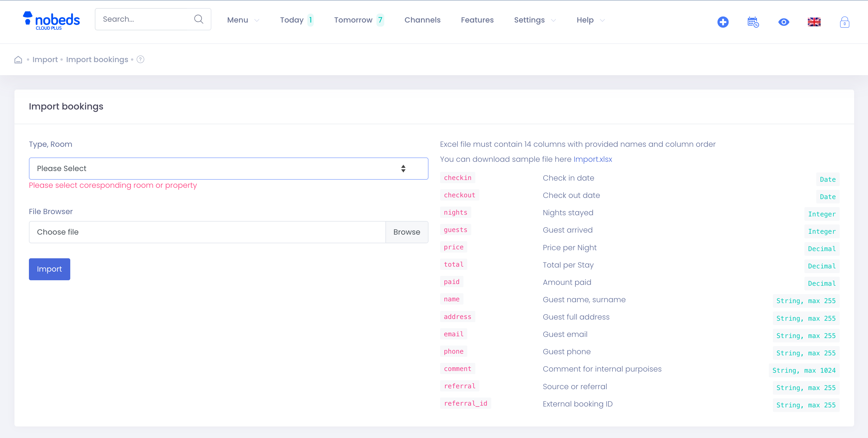Click the question mark help icon
The image size is (868, 438).
pos(141,60)
